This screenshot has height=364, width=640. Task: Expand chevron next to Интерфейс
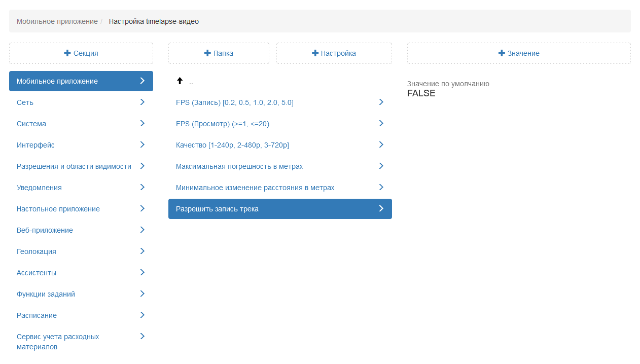pos(142,144)
